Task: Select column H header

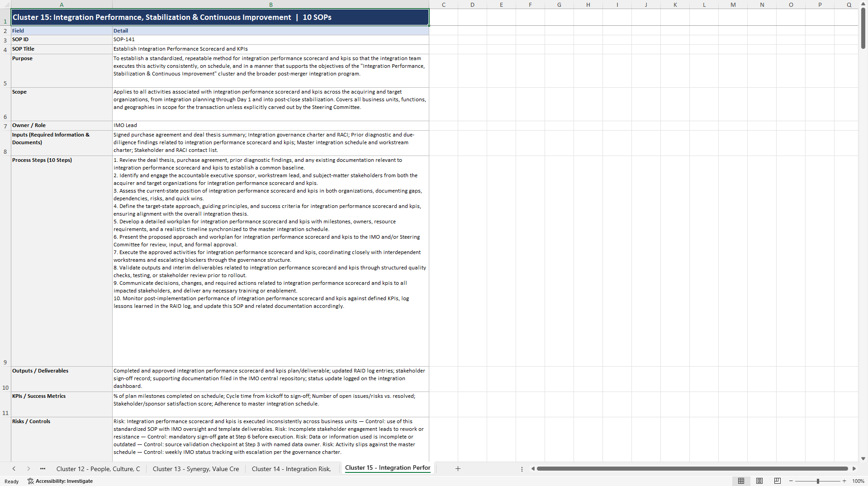Action: tap(588, 5)
